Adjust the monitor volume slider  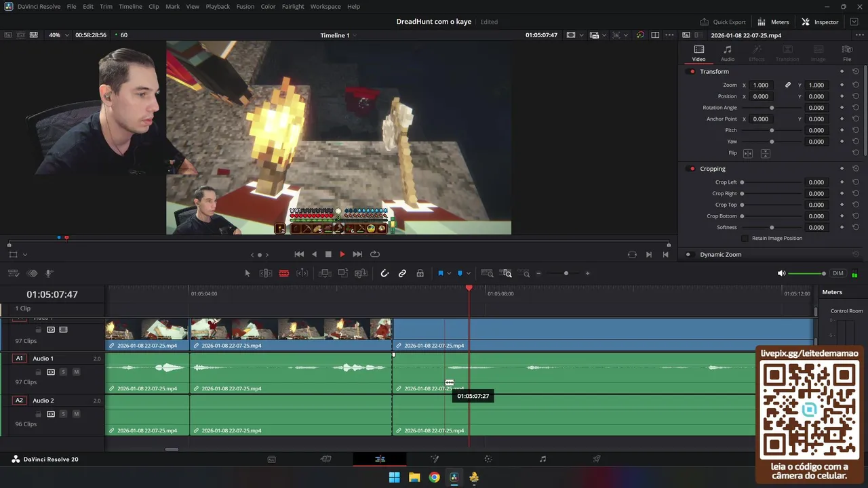807,273
